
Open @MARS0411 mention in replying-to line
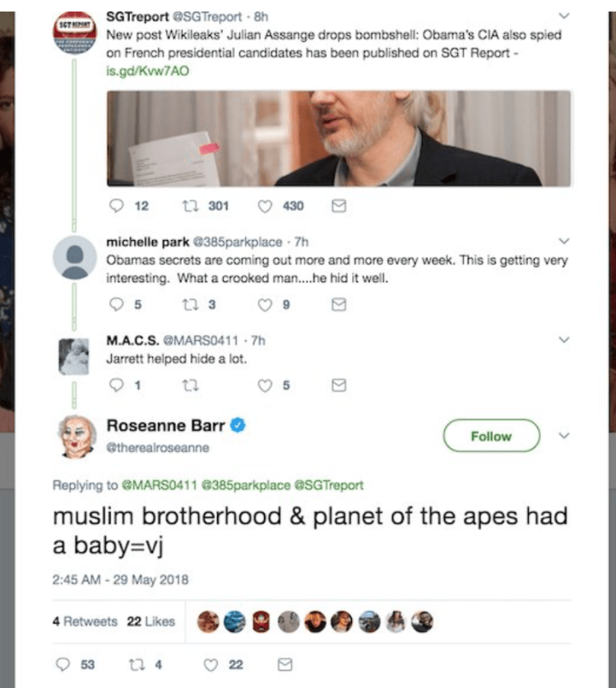coord(150,485)
